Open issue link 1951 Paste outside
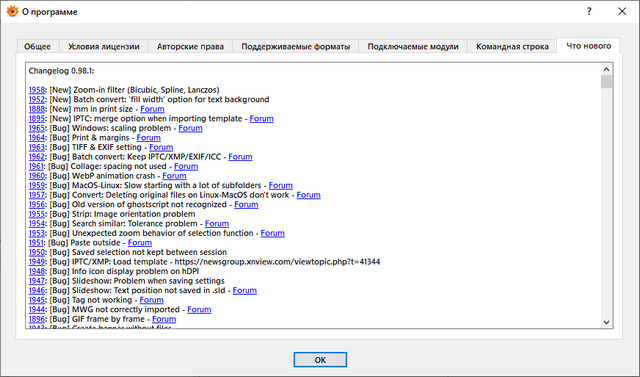Viewport: 640px width, 377px height. (x=36, y=243)
